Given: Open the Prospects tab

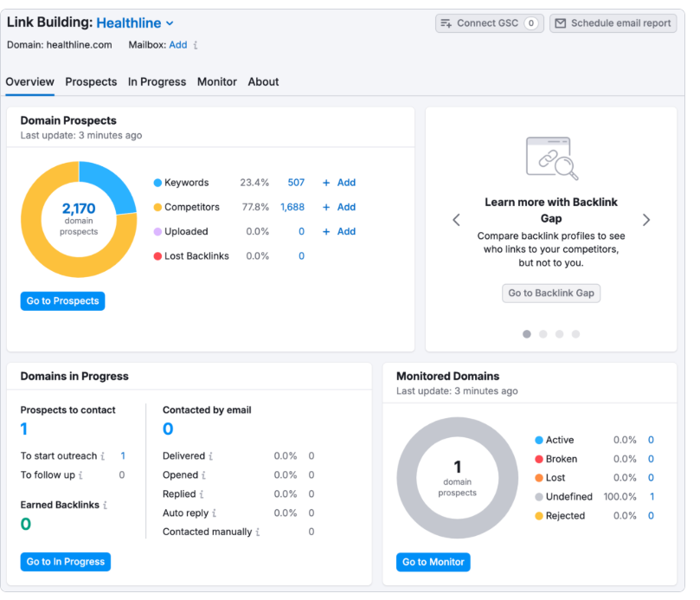Looking at the screenshot, I should [x=91, y=81].
